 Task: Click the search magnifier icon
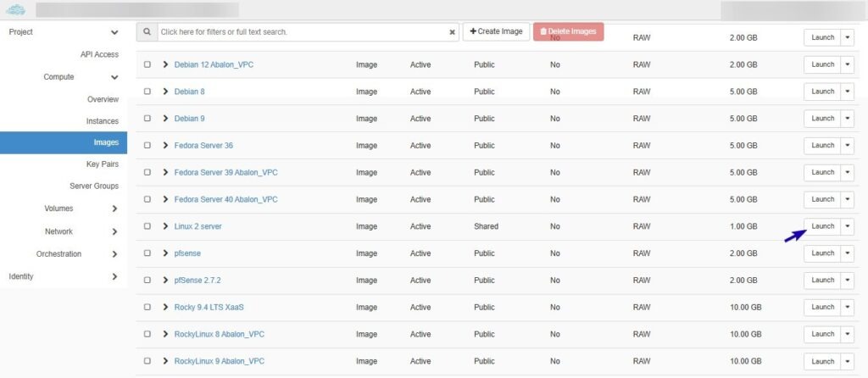click(x=147, y=32)
